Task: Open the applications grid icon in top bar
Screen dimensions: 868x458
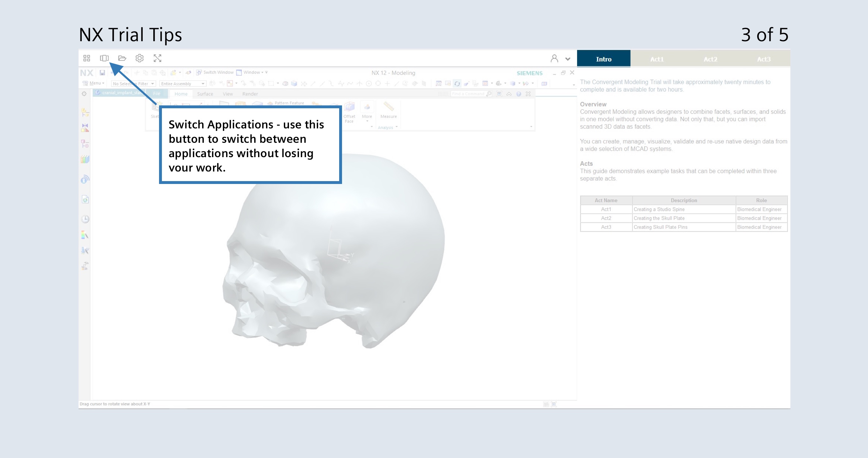Action: (x=87, y=58)
